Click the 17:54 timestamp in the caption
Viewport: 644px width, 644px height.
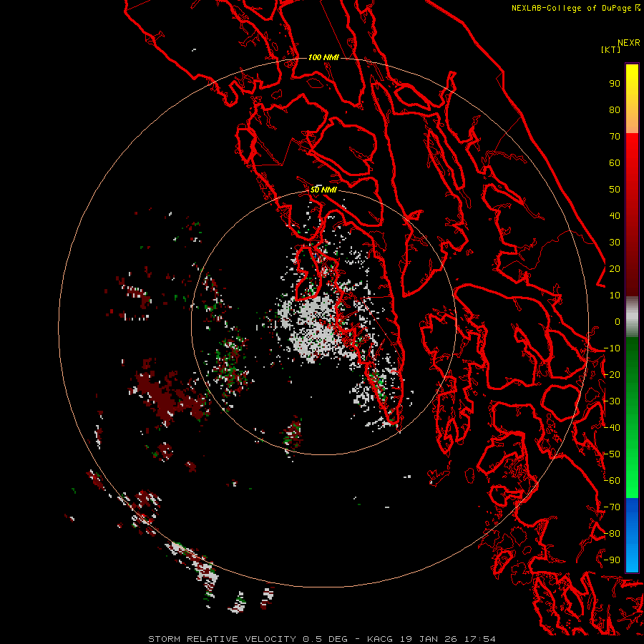pyautogui.click(x=479, y=639)
